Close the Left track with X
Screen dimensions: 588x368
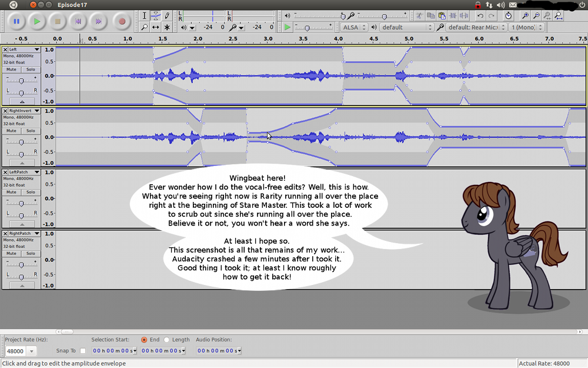click(5, 49)
